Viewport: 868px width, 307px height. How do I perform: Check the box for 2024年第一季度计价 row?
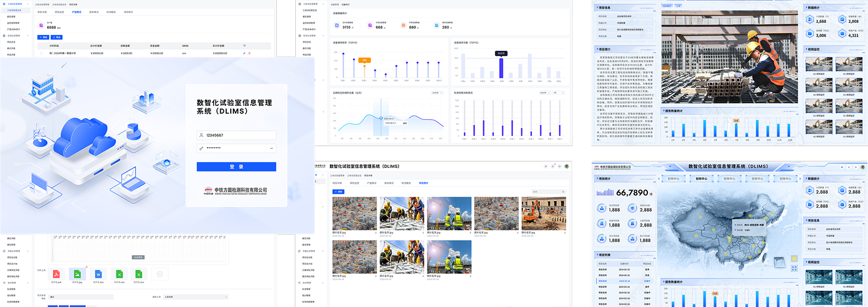tap(41, 53)
